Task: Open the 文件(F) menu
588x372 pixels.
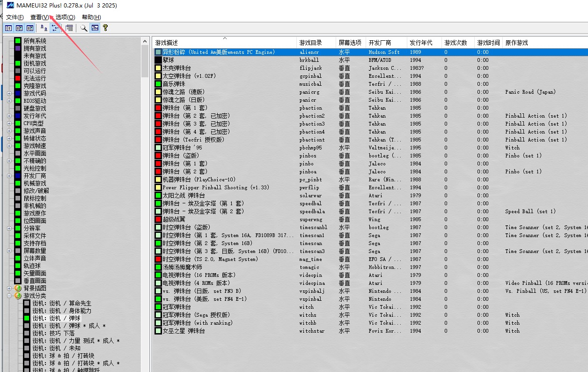Action: pyautogui.click(x=15, y=17)
